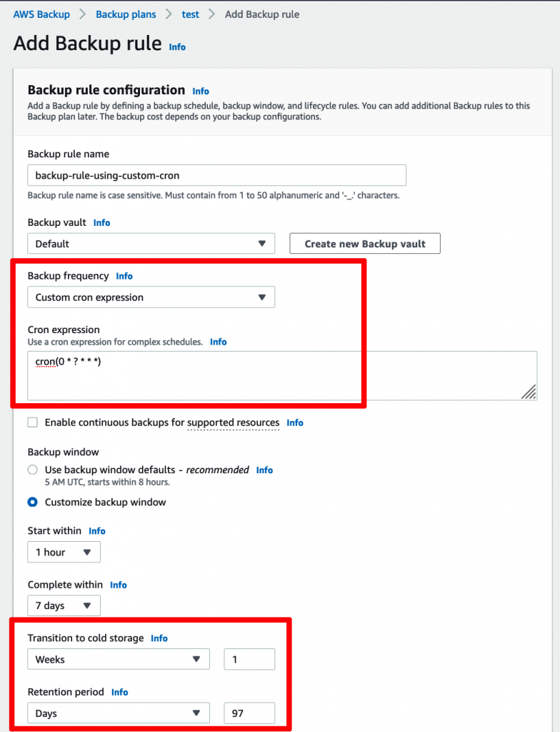Screen dimensions: 560x732
Task: Click Info next to Backup frequency
Action: click(x=124, y=276)
